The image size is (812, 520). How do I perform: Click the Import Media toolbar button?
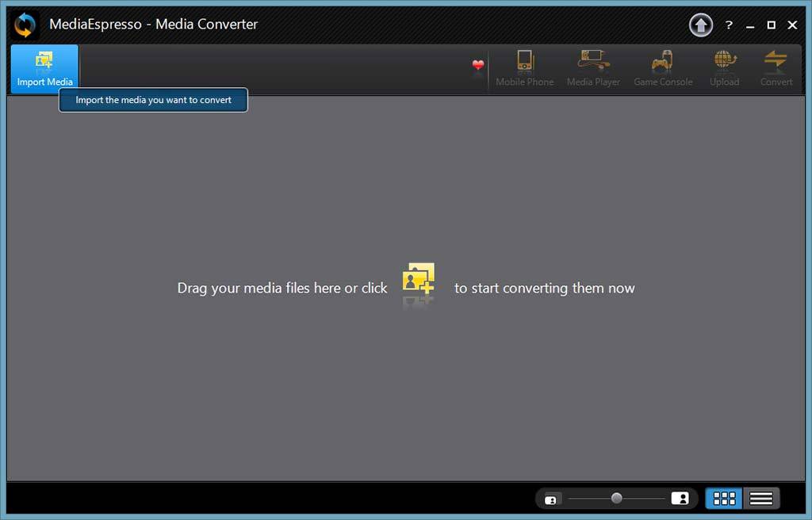click(44, 68)
